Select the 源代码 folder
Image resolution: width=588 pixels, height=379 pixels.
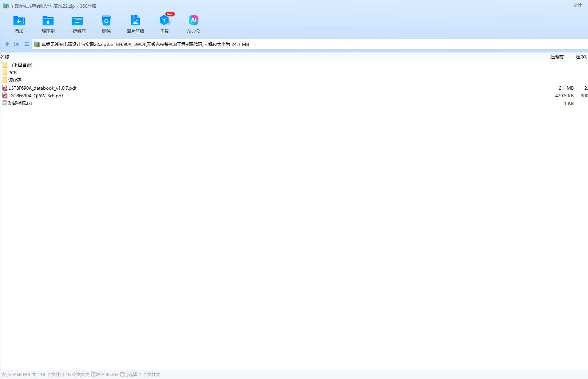coord(15,80)
